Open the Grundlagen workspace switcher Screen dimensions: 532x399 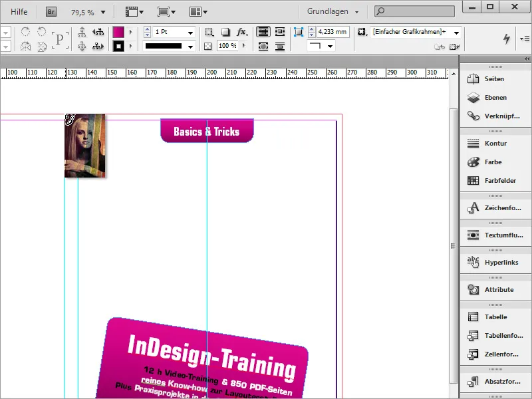332,11
